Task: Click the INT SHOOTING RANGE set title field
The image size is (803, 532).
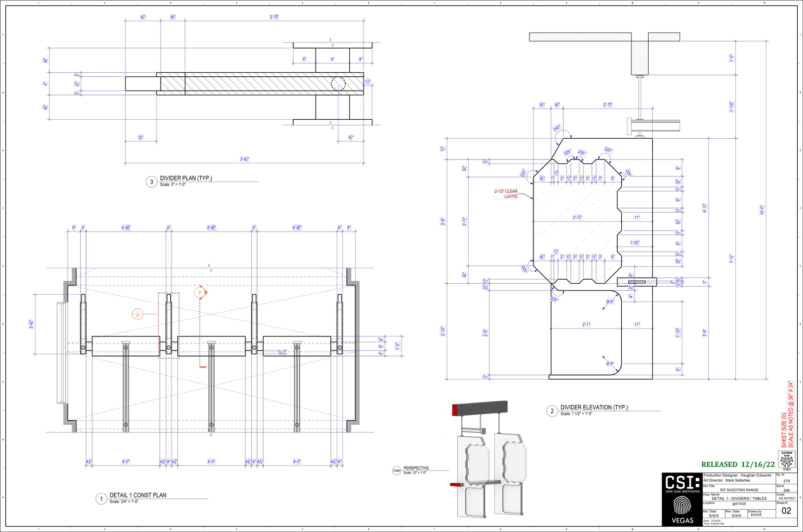Action: 739,490
